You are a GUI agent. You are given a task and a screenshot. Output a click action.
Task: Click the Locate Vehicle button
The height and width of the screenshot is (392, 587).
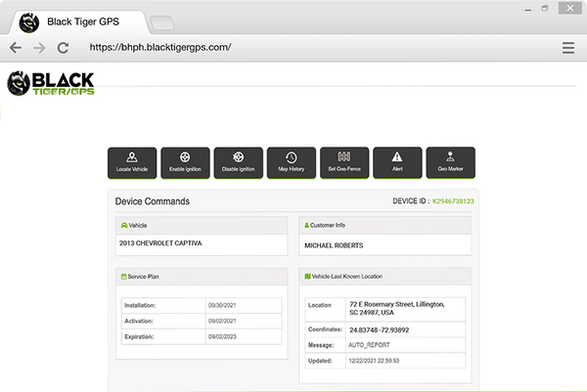coord(132,162)
